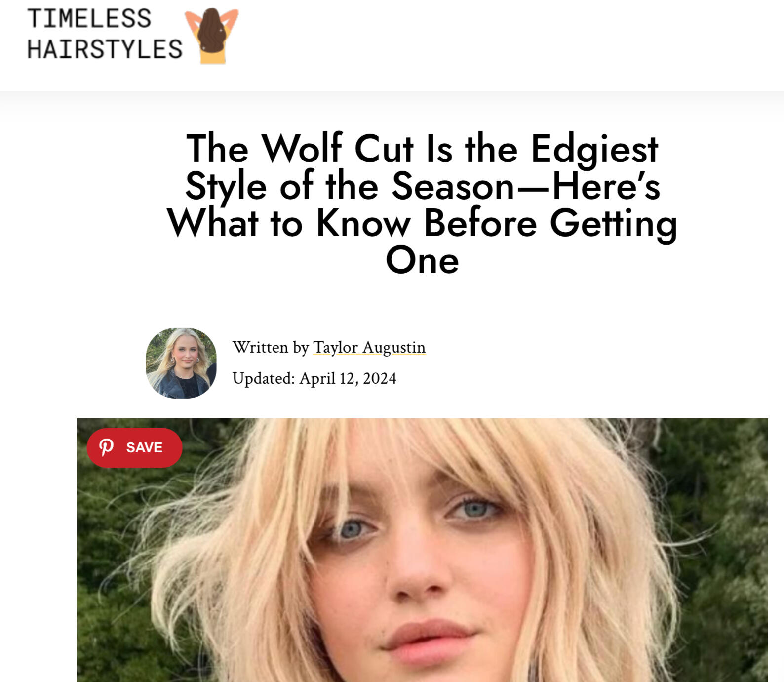Click the SAVE label on the red button
784x682 pixels.
pos(144,447)
